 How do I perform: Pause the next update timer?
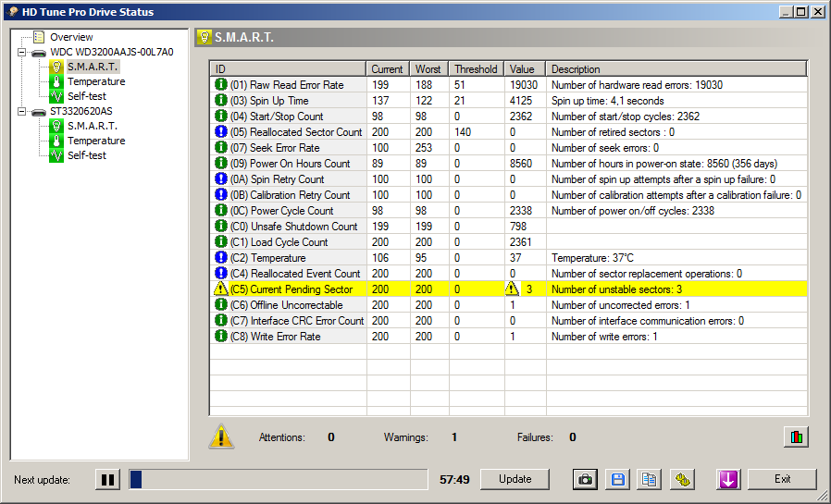tap(107, 480)
